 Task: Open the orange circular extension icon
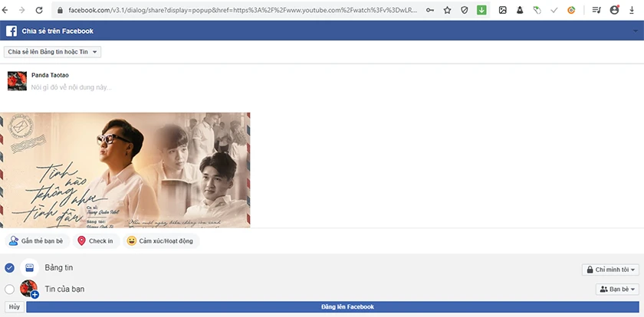pyautogui.click(x=571, y=10)
